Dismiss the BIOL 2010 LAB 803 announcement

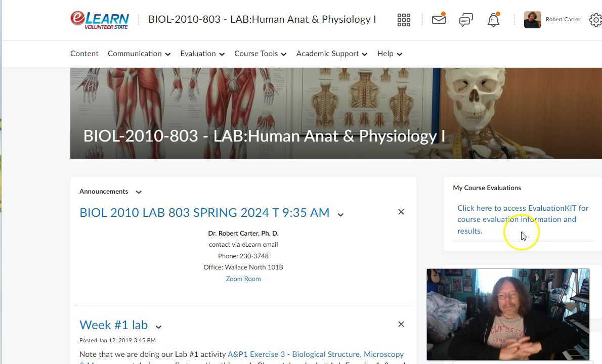pyautogui.click(x=401, y=212)
